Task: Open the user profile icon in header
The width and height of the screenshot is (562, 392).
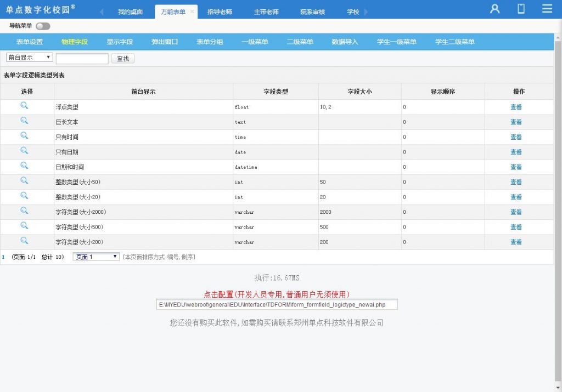Action: click(x=494, y=9)
